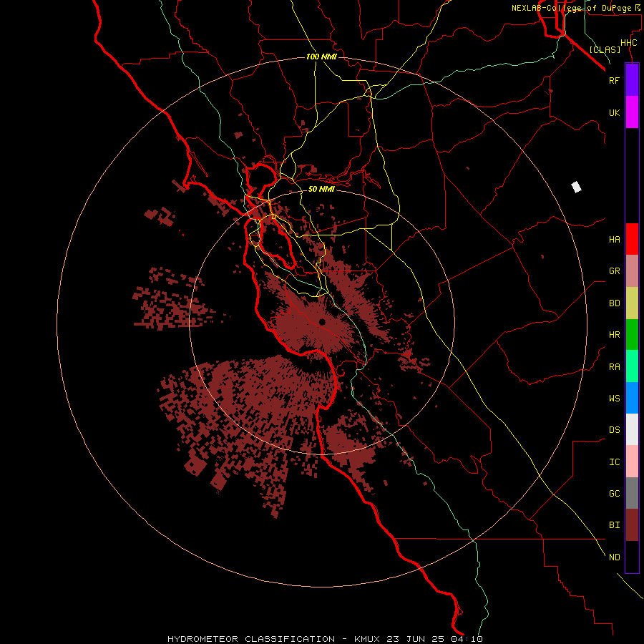Click the white rectangular marker east of radar
The height and width of the screenshot is (644, 644).
(x=576, y=187)
